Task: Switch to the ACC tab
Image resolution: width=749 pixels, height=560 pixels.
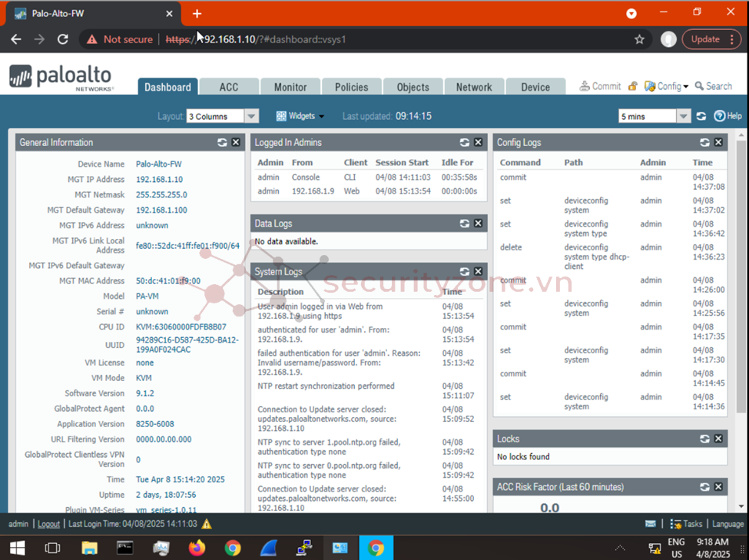Action: tap(229, 87)
